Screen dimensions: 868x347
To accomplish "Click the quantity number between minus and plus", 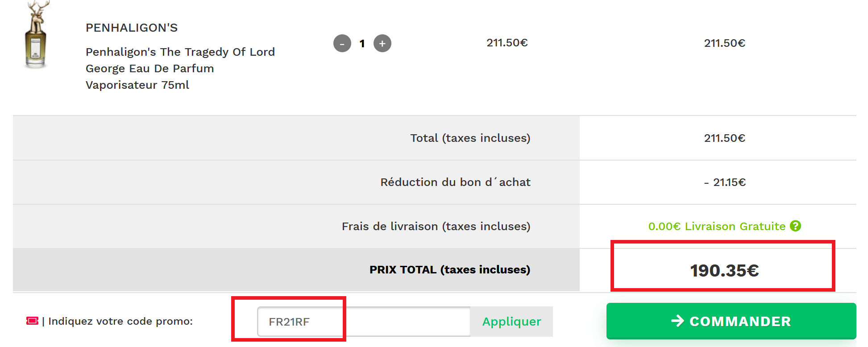I will [362, 44].
